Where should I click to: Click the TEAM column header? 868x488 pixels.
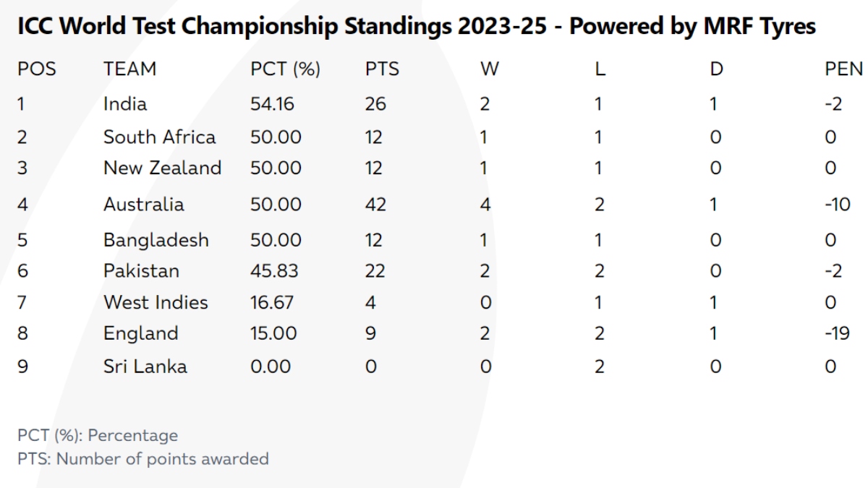click(x=129, y=69)
